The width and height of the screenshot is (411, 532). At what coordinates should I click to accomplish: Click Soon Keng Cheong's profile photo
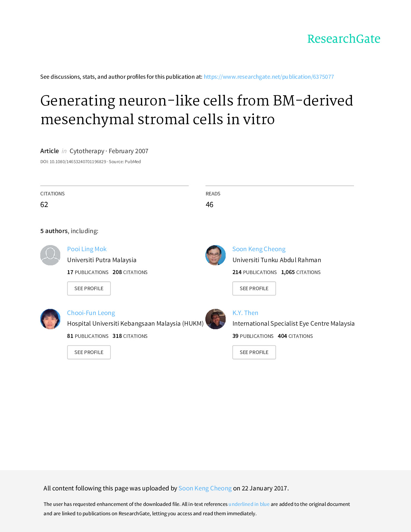(x=215, y=255)
